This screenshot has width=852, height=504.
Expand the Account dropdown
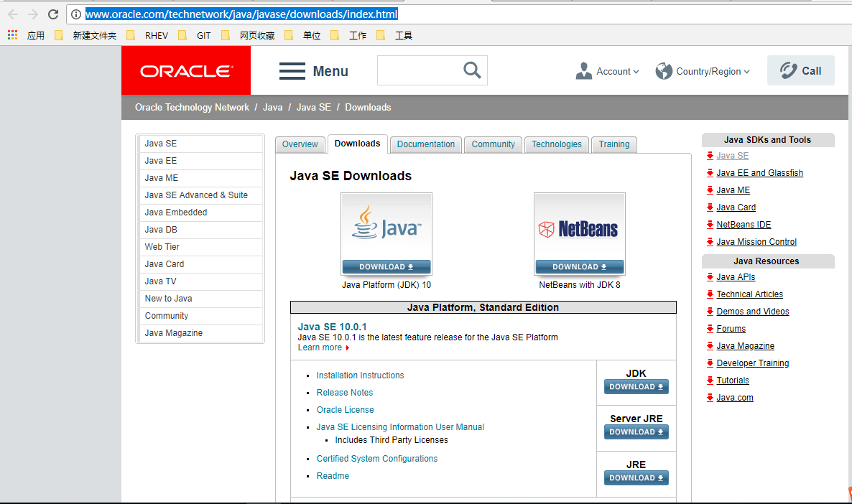(608, 71)
